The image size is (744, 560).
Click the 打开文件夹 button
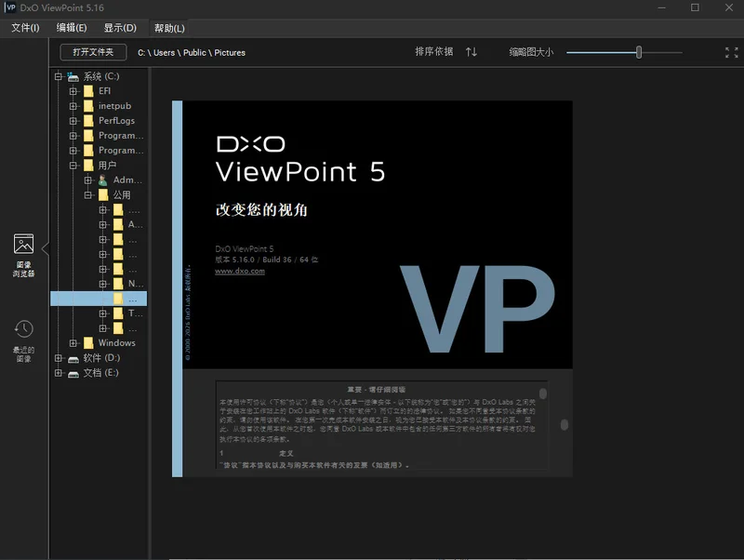pyautogui.click(x=94, y=52)
